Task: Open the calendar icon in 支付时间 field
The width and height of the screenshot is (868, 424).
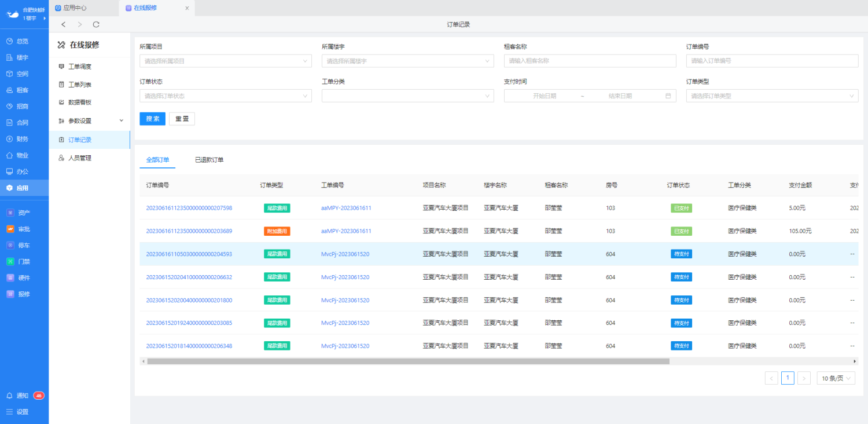Action: point(668,96)
